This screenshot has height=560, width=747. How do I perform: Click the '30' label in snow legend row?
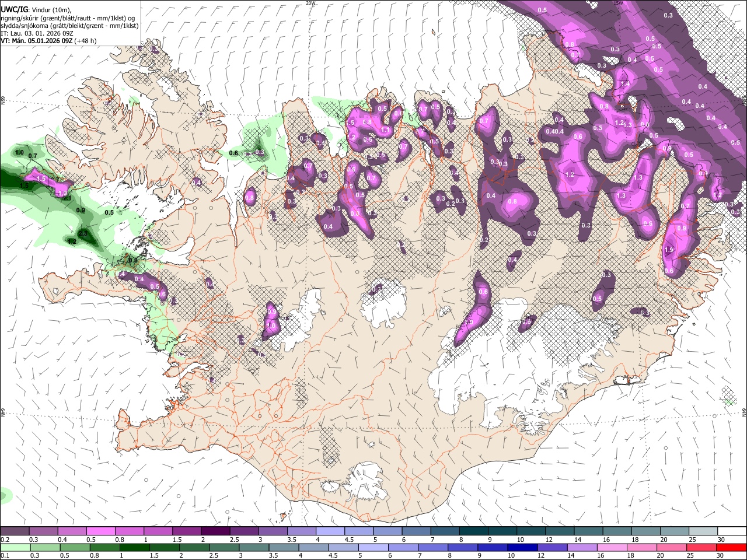coord(721,540)
